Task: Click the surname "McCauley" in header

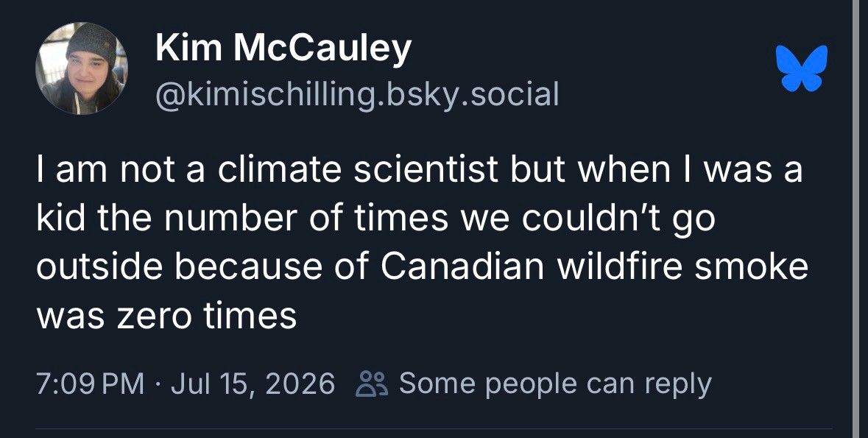Action: pos(322,48)
